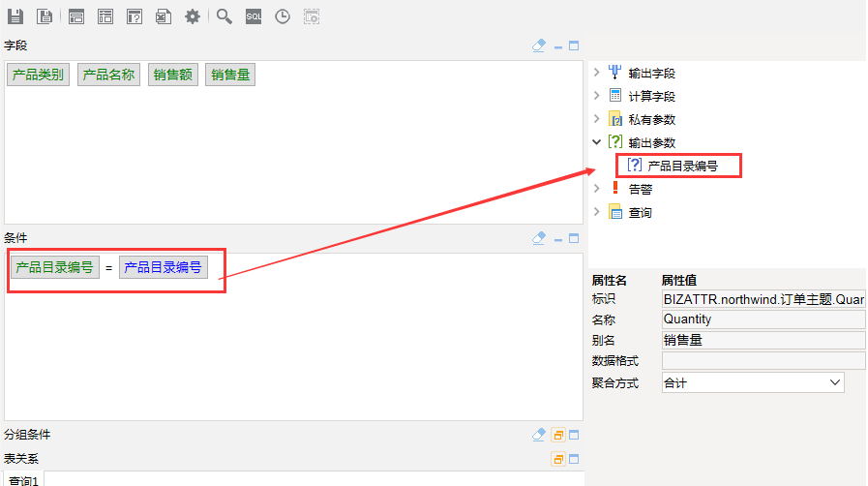Minimize the 条件 panel
Image resolution: width=868 pixels, height=486 pixels.
point(558,239)
